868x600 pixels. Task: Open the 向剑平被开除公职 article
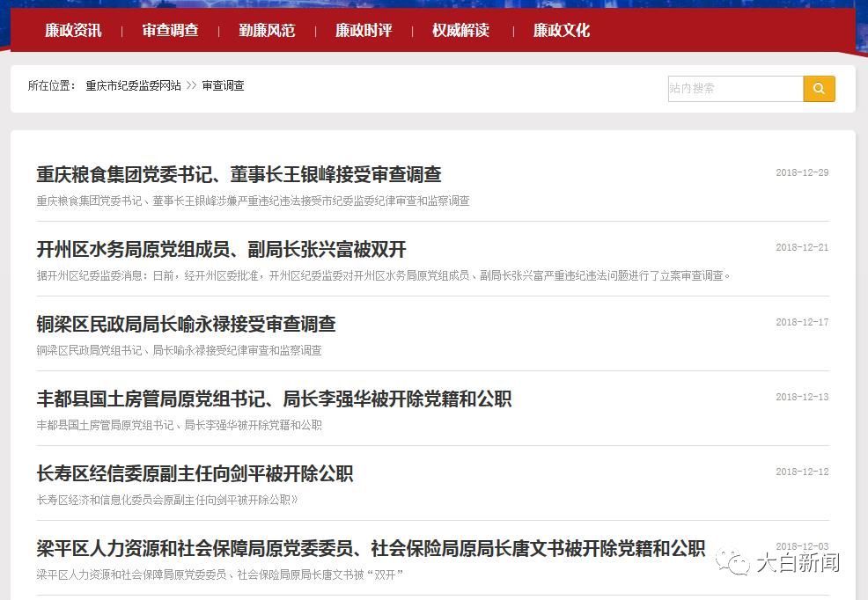pos(194,473)
